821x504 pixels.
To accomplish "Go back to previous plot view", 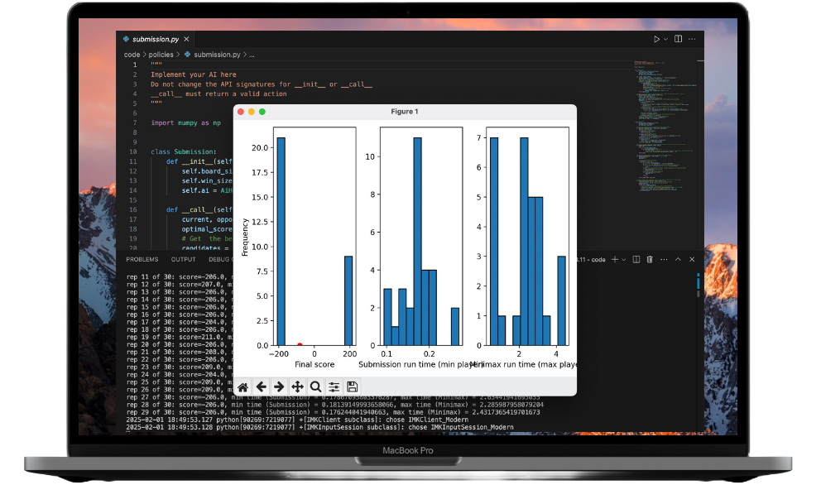I will [261, 386].
